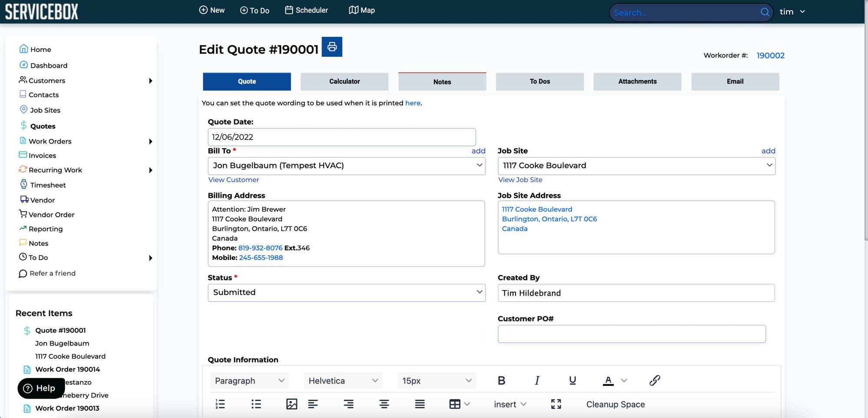The image size is (868, 418).
Task: Apply numbered list formatting
Action: 220,404
